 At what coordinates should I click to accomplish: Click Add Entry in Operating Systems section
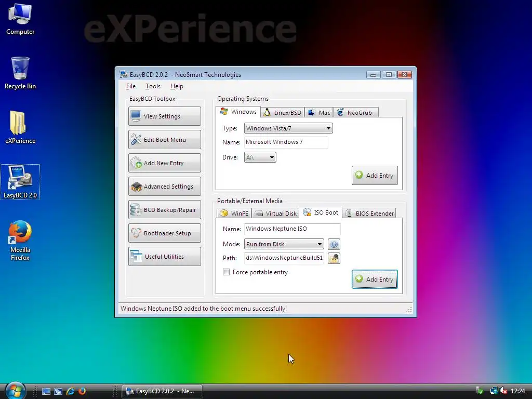point(375,176)
